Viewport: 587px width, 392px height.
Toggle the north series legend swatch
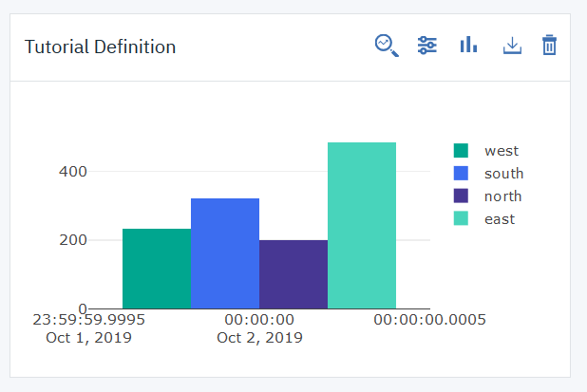pyautogui.click(x=461, y=196)
